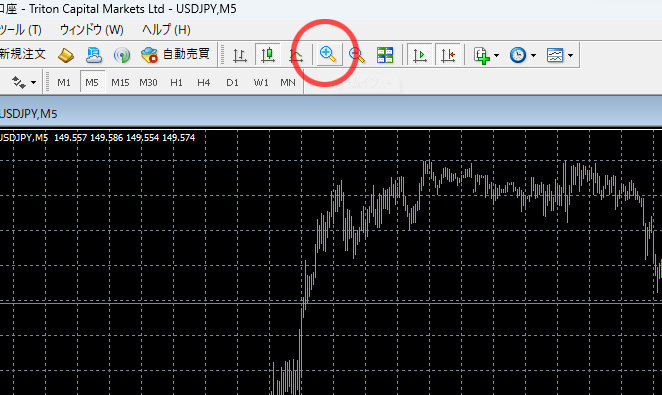Switch chart to bar chart icon
This screenshot has width=662, height=395.
(240, 55)
